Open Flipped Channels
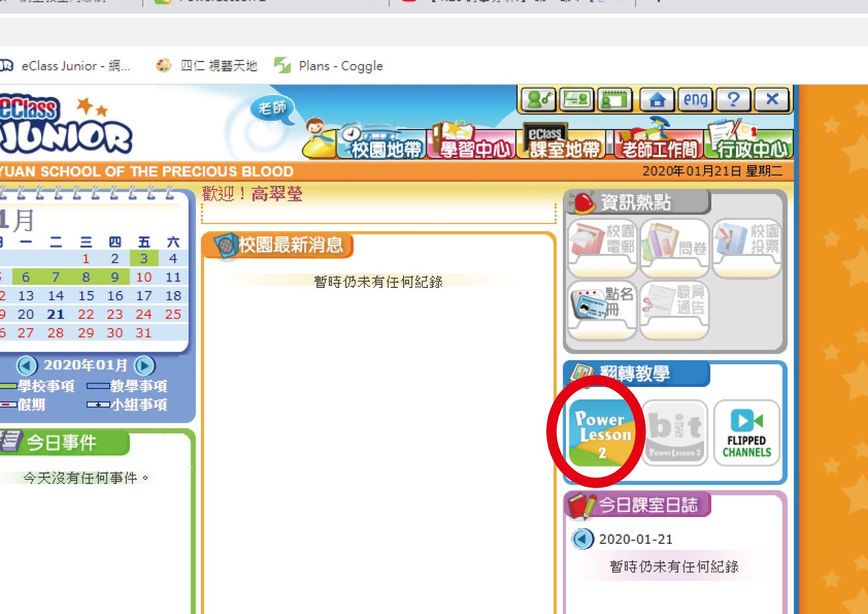868x614 pixels. point(747,433)
